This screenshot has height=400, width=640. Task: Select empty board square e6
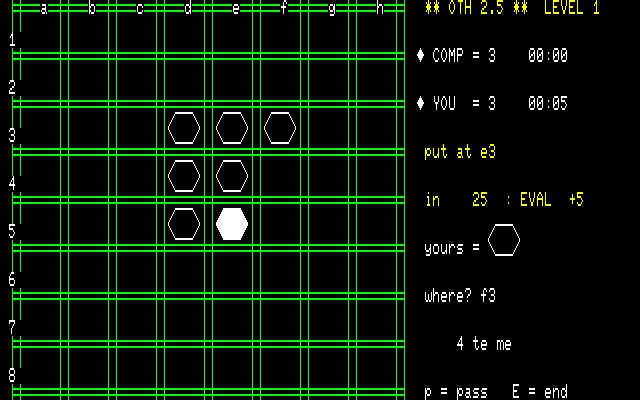(232, 272)
